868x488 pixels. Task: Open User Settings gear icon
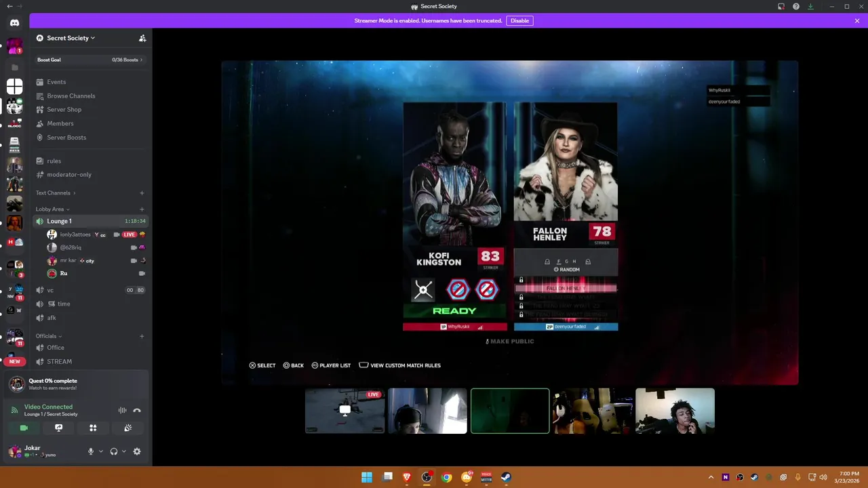(137, 451)
